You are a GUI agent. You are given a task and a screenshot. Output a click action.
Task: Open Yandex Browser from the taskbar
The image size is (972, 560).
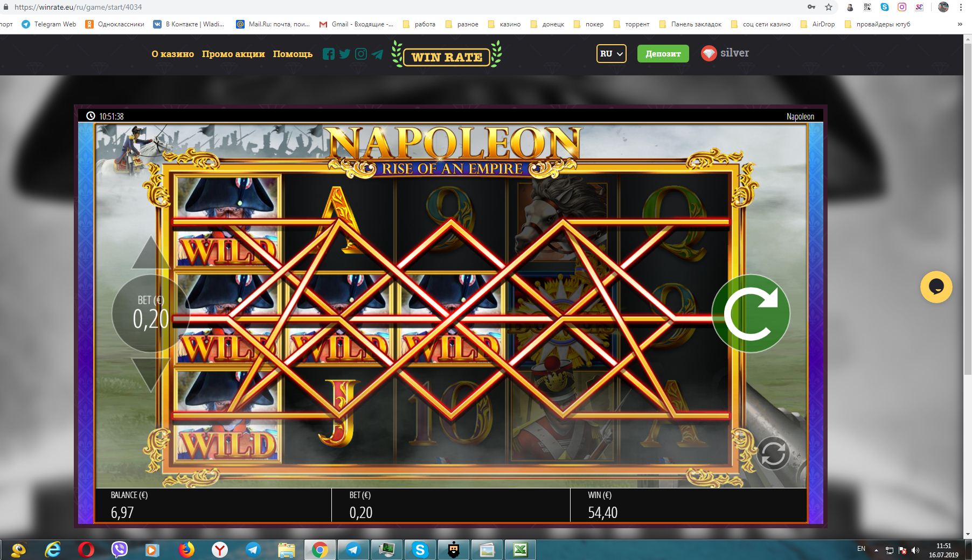[x=219, y=550]
